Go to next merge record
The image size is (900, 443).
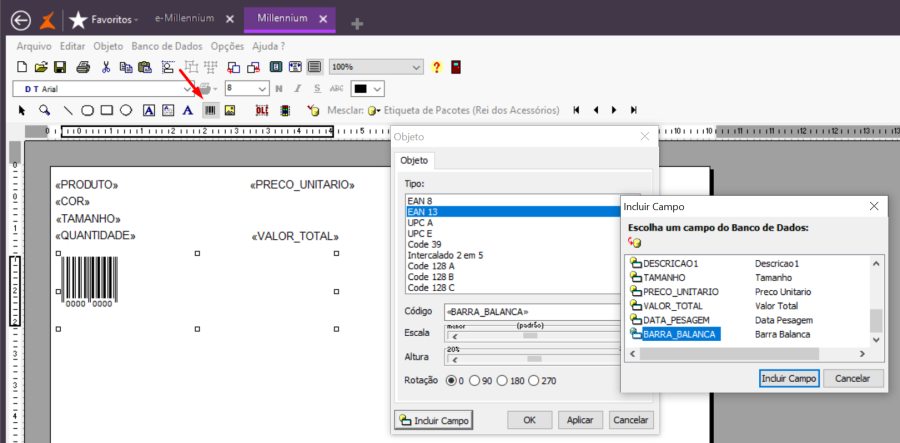coord(614,110)
